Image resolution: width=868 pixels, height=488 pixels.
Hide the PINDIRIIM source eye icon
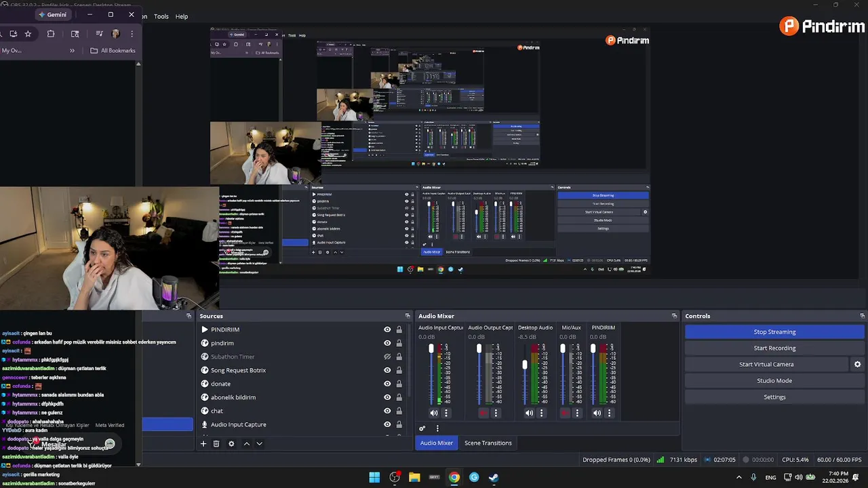click(387, 329)
